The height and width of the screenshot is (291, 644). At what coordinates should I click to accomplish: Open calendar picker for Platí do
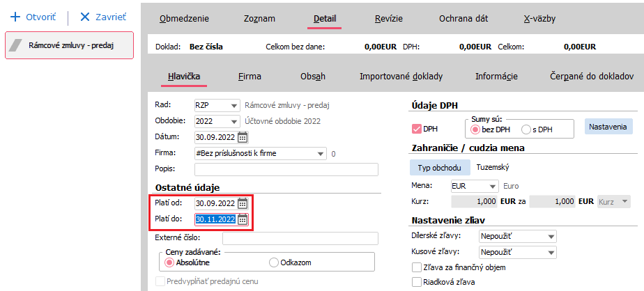[x=243, y=219]
